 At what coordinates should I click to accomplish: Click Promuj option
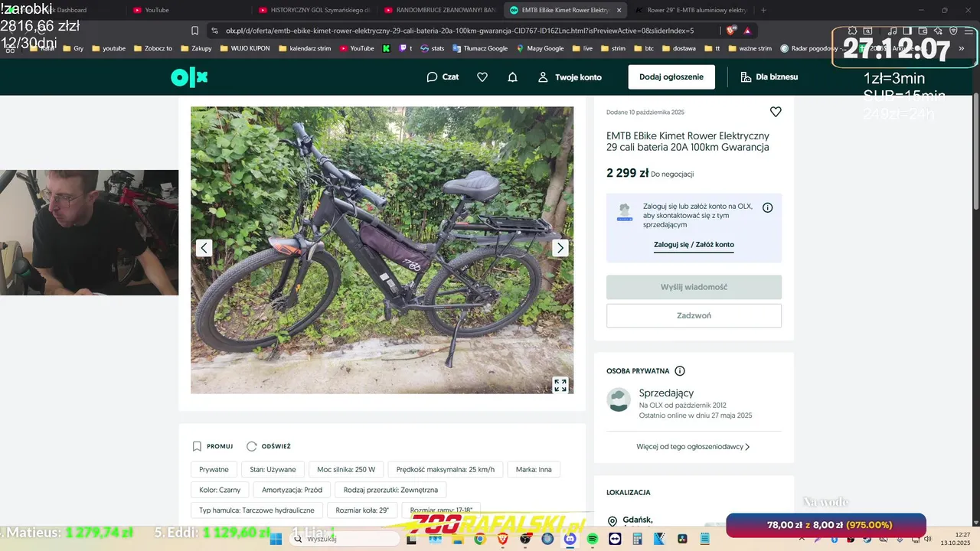point(212,446)
